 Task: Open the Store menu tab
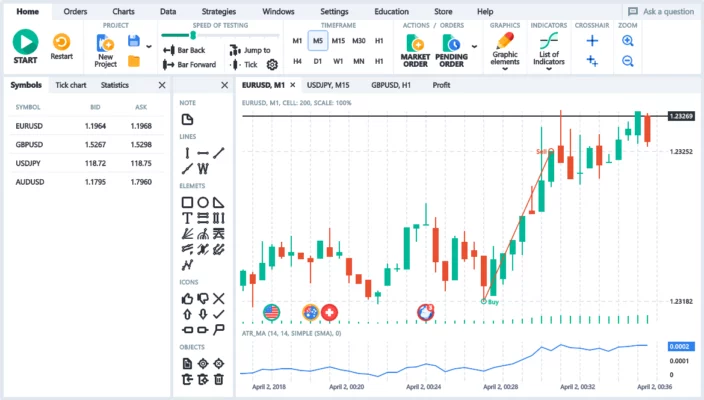point(443,12)
